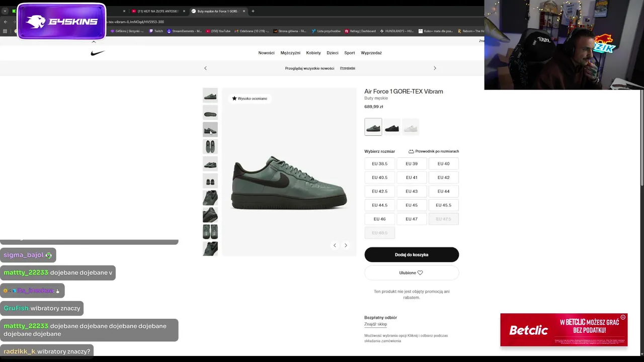644x362 pixels.
Task: Open the Sport menu
Action: (x=350, y=53)
